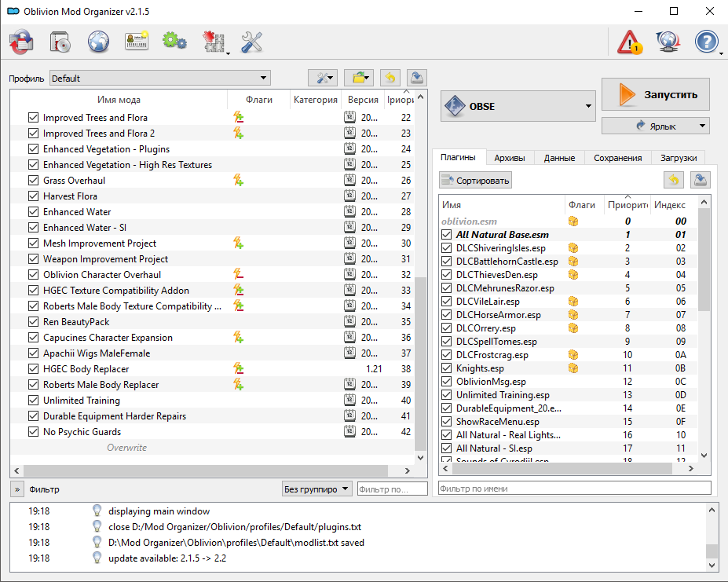Open settings wrench and screwdriver icon
The image size is (728, 582).
point(251,42)
